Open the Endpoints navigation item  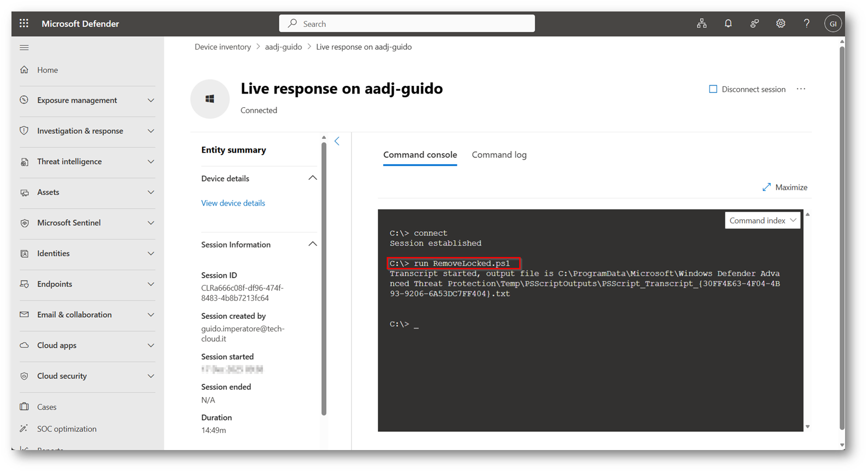(55, 284)
